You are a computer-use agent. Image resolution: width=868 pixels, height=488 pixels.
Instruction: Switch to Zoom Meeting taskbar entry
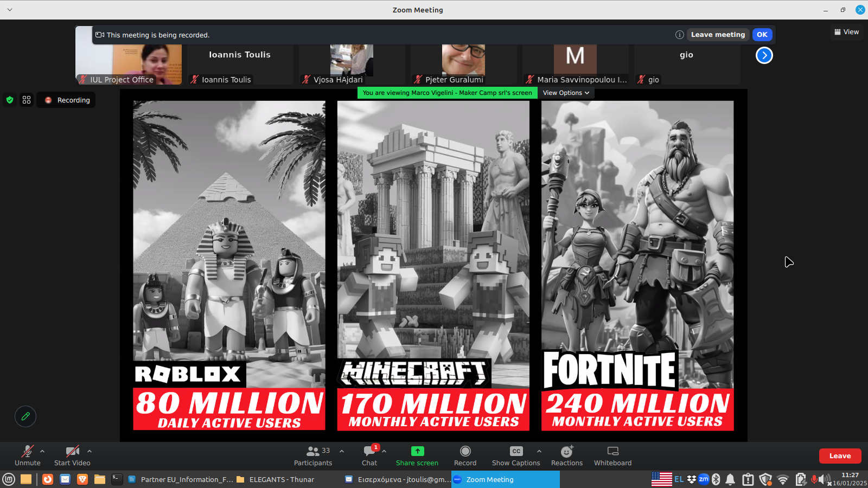pyautogui.click(x=506, y=479)
